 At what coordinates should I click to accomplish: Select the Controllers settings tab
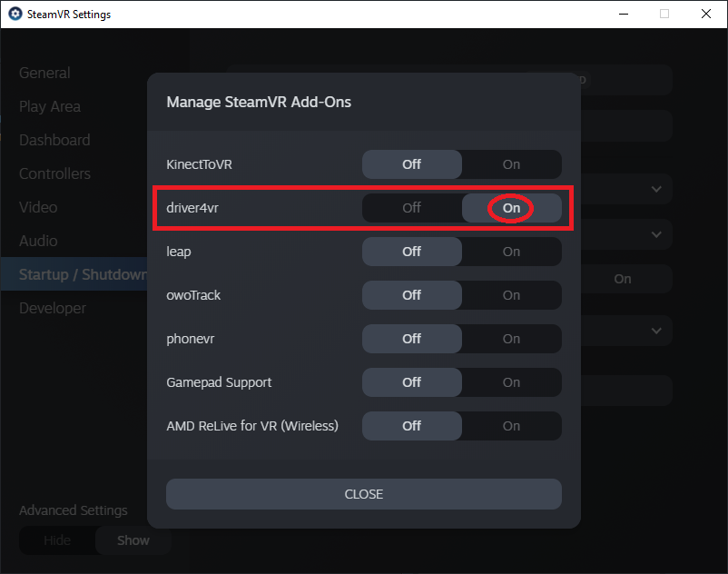(x=54, y=173)
